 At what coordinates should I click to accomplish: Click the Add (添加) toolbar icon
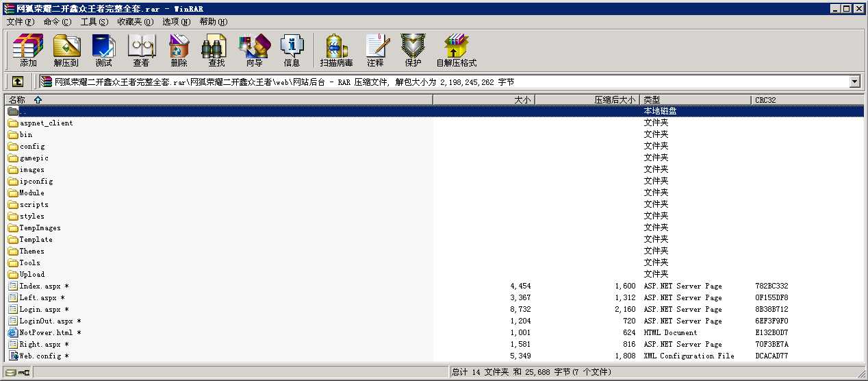(28, 50)
